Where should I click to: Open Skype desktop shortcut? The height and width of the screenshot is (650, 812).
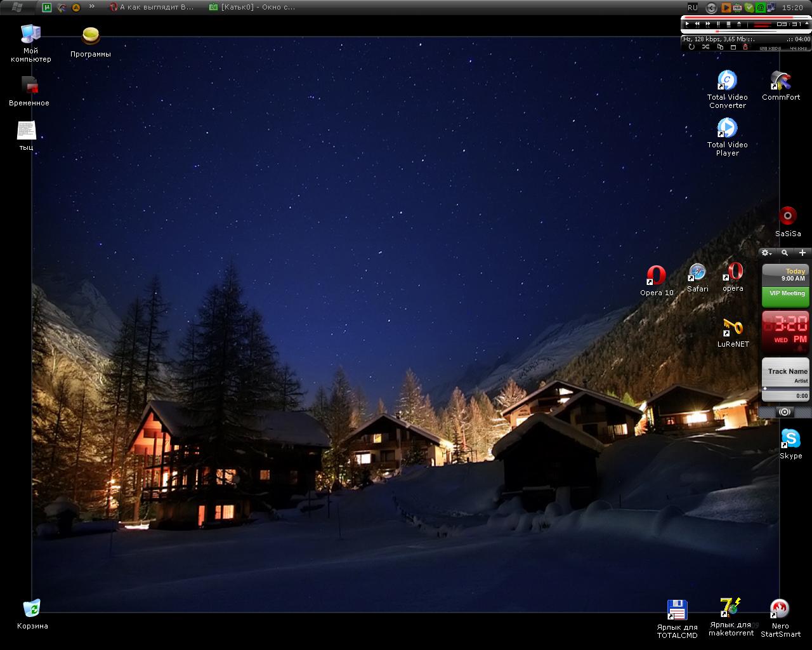(790, 439)
